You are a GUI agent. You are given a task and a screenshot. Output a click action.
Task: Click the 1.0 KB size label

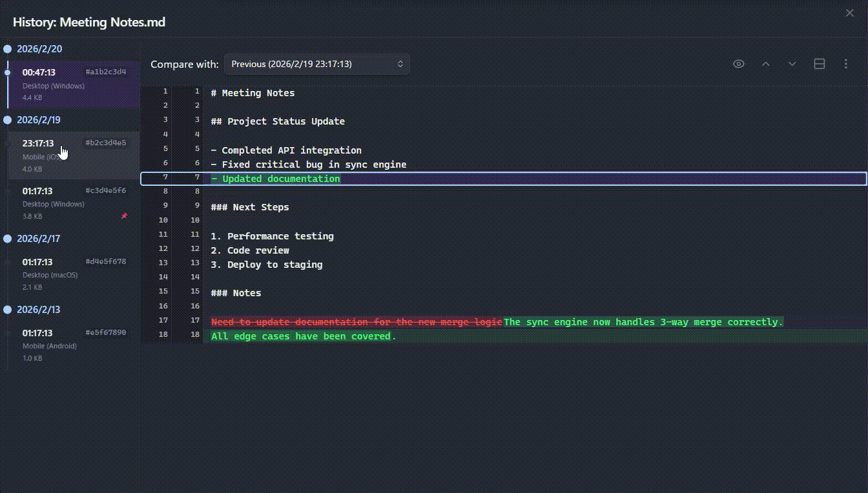32,358
